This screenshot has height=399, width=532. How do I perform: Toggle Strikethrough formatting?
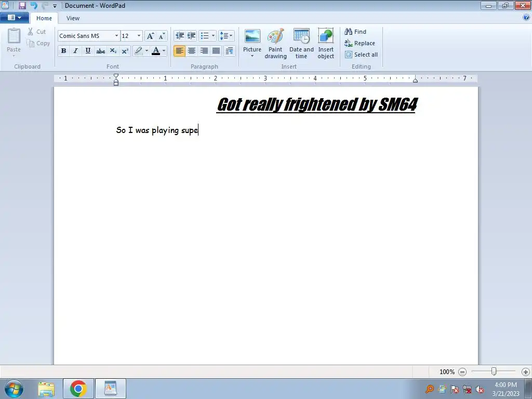click(x=100, y=51)
